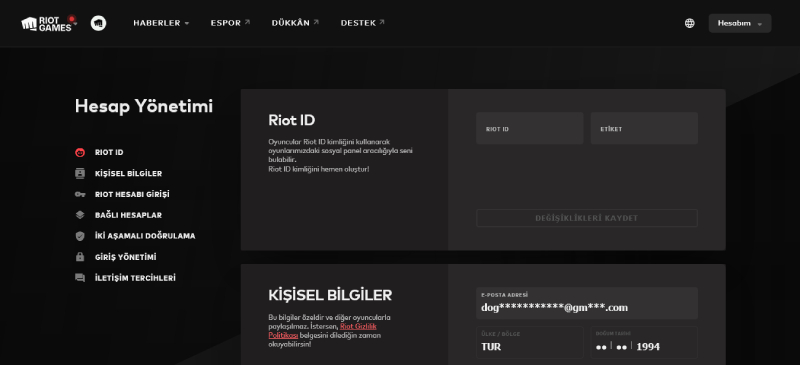Open Destek support link in navbar
800x365 pixels.
363,23
